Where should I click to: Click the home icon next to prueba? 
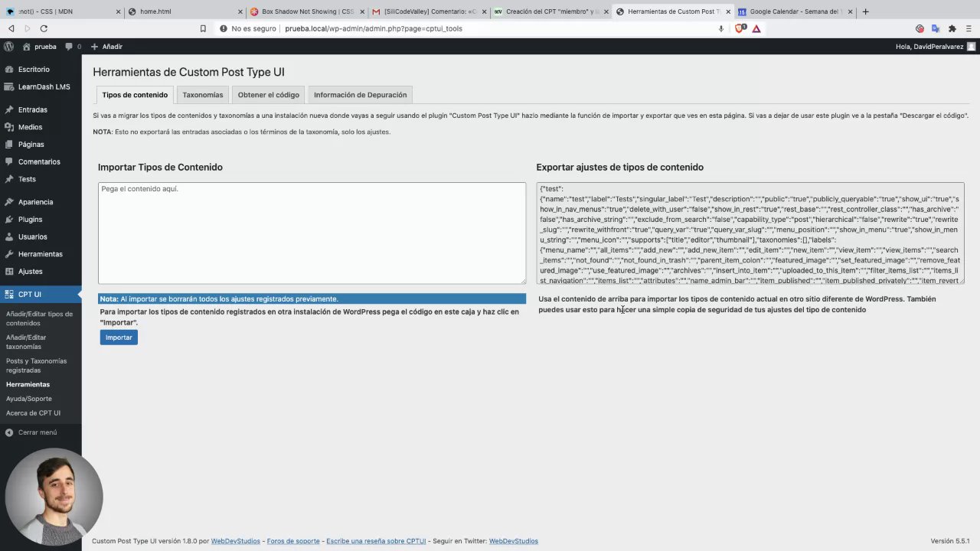click(x=26, y=47)
